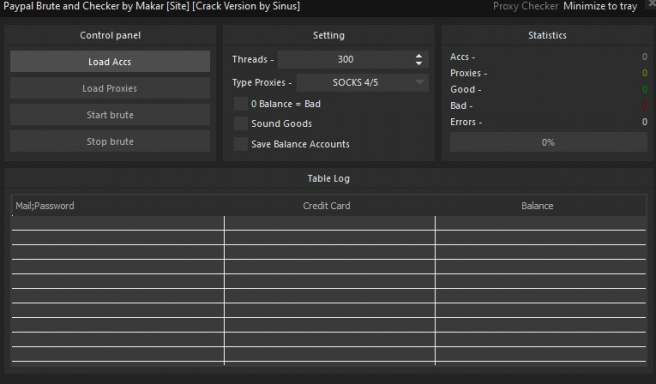Image resolution: width=656 pixels, height=384 pixels.
Task: Click the Load Proxies button
Action: point(110,88)
